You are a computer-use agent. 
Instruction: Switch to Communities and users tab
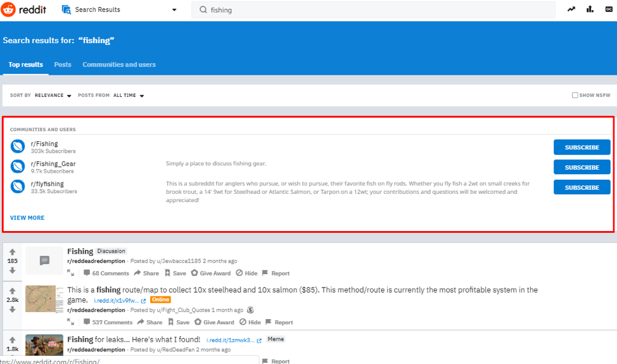[x=119, y=65]
